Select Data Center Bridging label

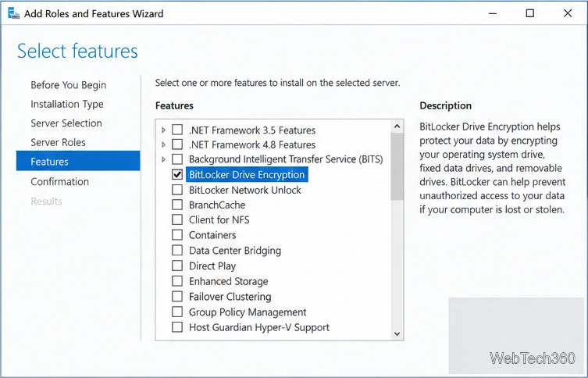[235, 251]
